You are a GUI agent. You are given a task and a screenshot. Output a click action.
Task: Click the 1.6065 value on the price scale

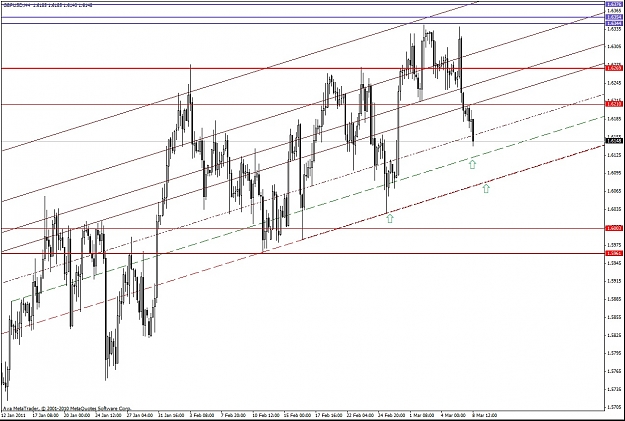pos(614,191)
